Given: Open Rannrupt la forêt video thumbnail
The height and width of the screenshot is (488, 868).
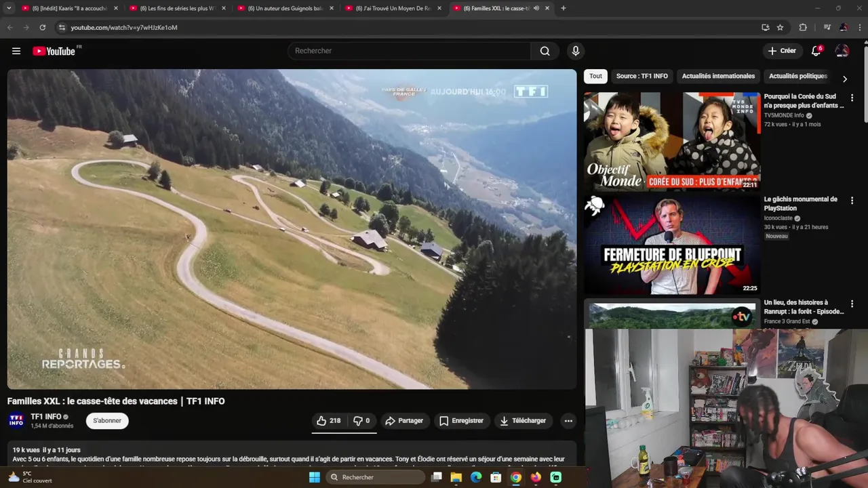Looking at the screenshot, I should (672, 316).
